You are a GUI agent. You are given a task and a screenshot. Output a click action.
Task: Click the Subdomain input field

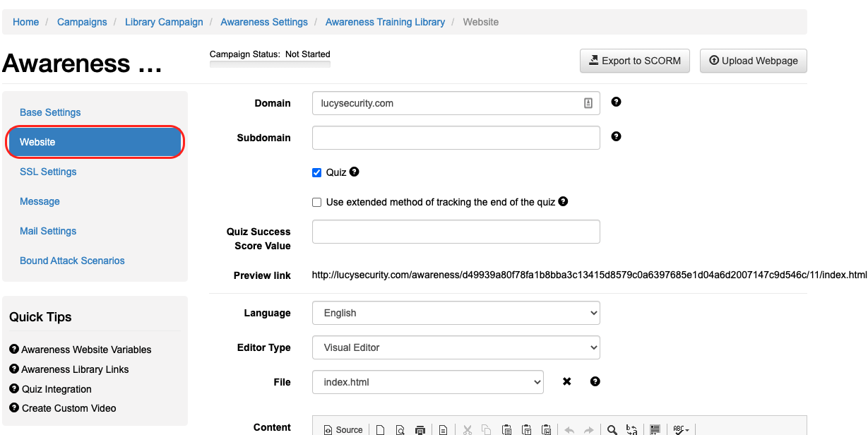tap(456, 138)
